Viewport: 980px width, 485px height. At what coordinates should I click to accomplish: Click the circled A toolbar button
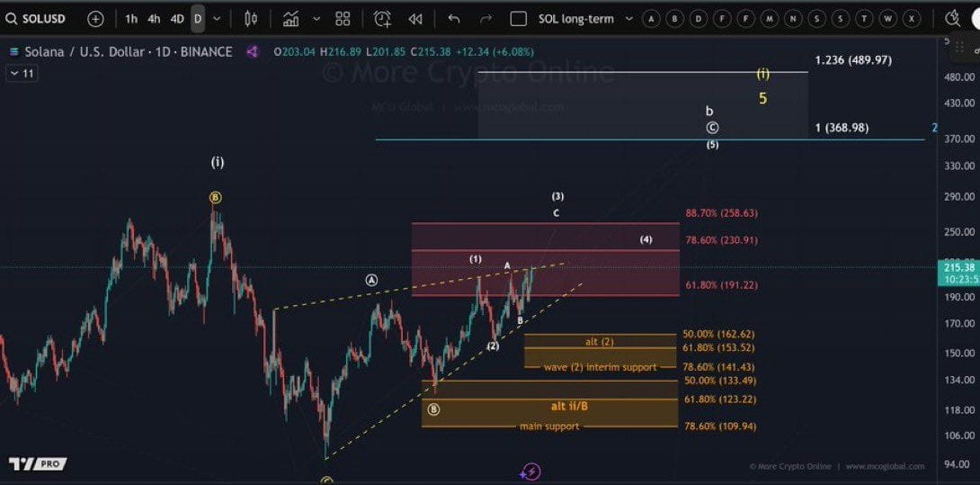[651, 19]
